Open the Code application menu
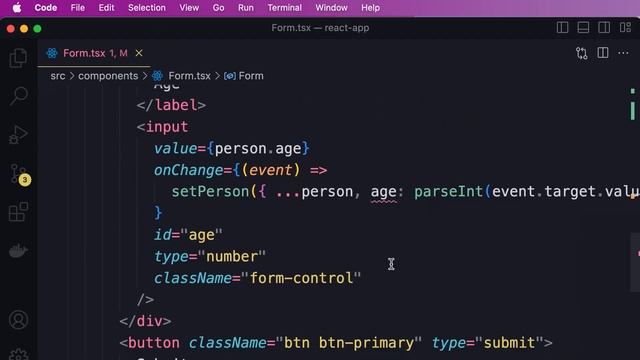Screen dimensions: 640x360 point(46,8)
